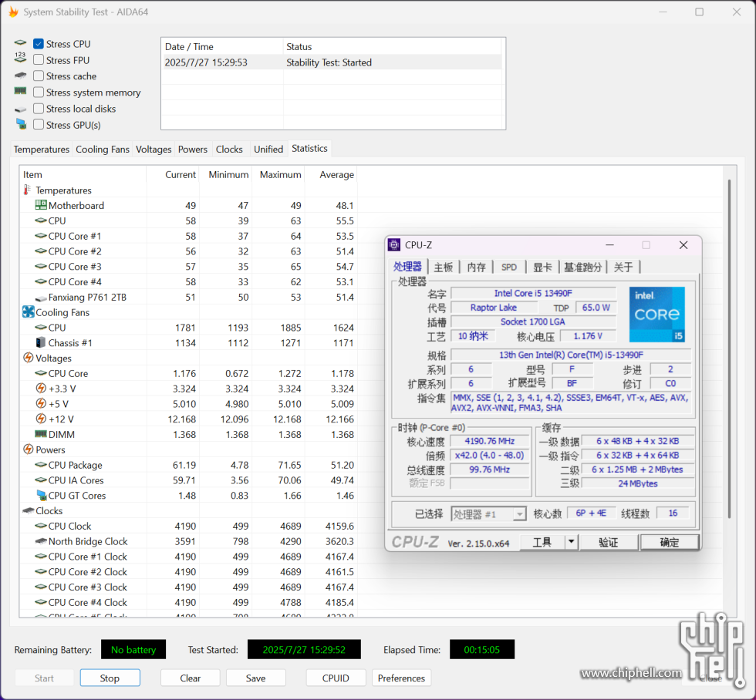Sort by the Item column header

point(83,174)
